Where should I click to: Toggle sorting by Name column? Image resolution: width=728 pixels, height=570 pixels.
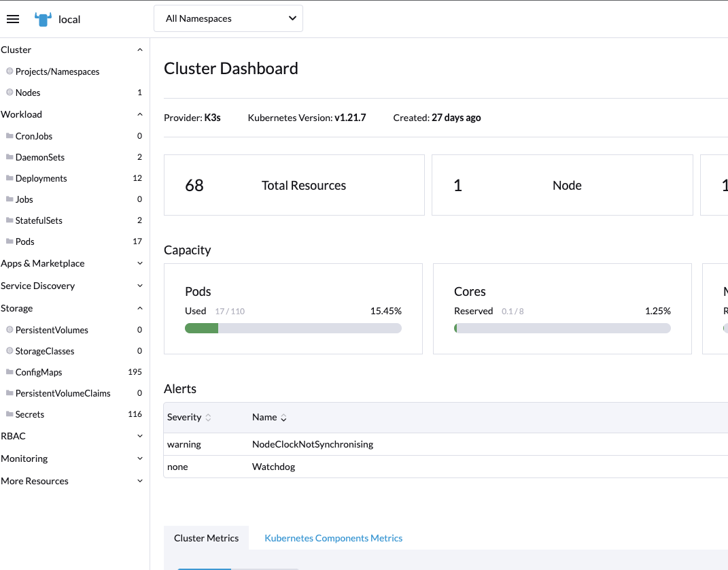tap(283, 417)
